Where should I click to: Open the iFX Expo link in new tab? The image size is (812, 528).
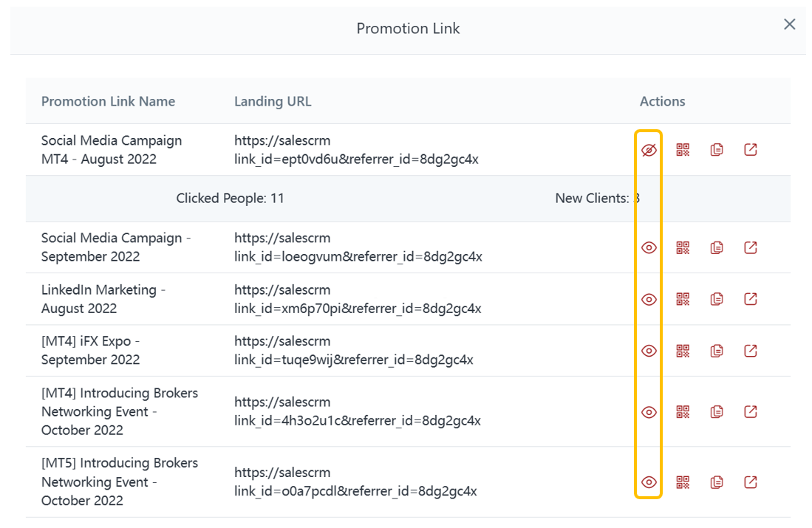point(751,351)
